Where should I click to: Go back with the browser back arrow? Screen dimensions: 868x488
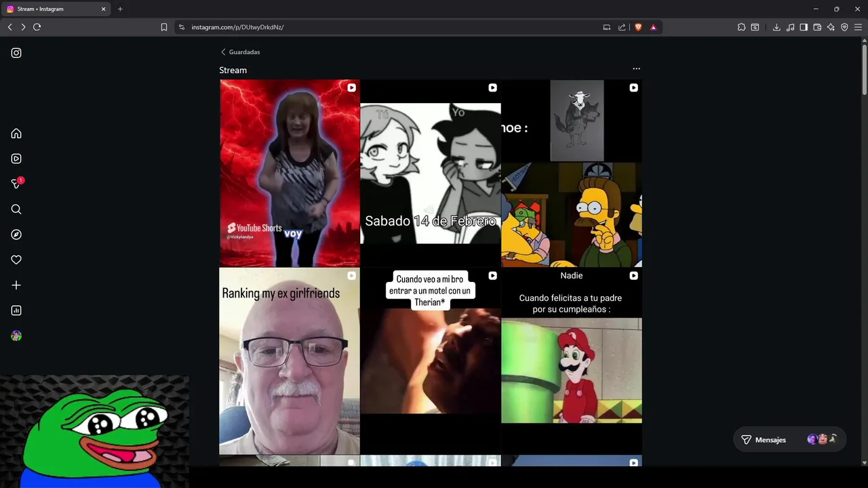(x=9, y=27)
